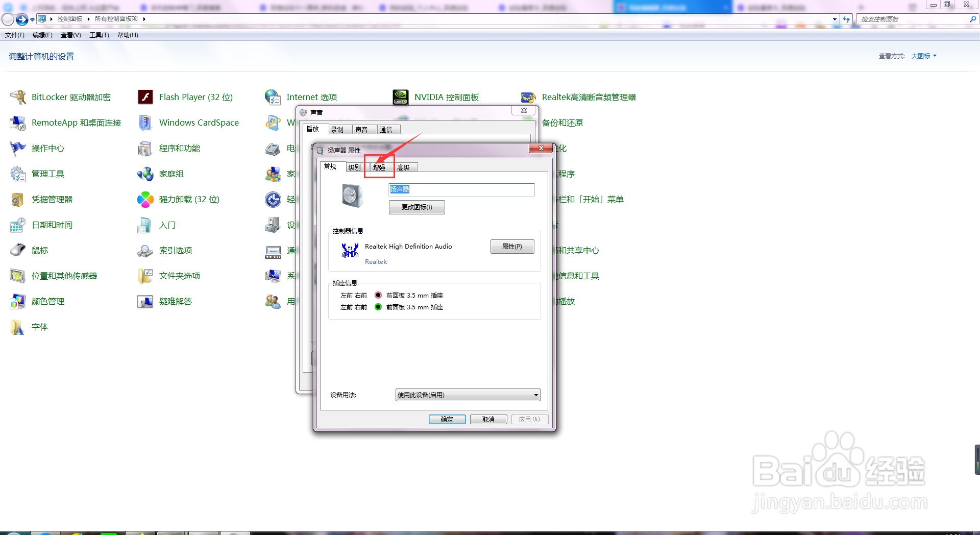Open BitLocker 驱动器加密 icon
The height and width of the screenshot is (535, 980).
pos(18,97)
